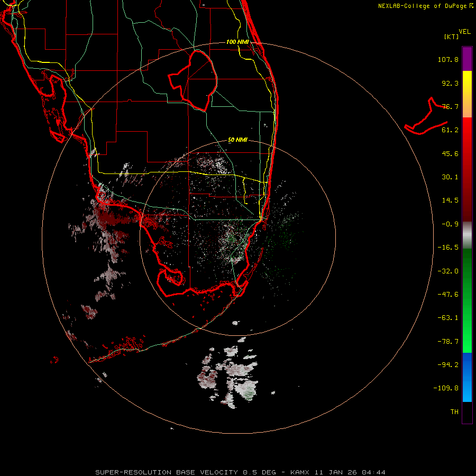The image size is (476, 476).
Task: Select the -109.8 legend value
Action: pyautogui.click(x=446, y=388)
